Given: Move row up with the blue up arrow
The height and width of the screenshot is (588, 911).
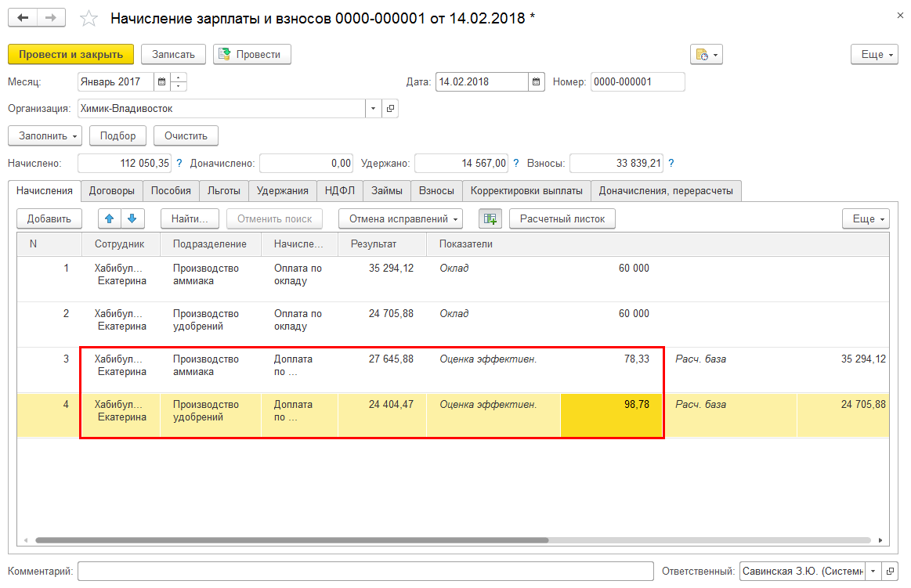Looking at the screenshot, I should 110,218.
